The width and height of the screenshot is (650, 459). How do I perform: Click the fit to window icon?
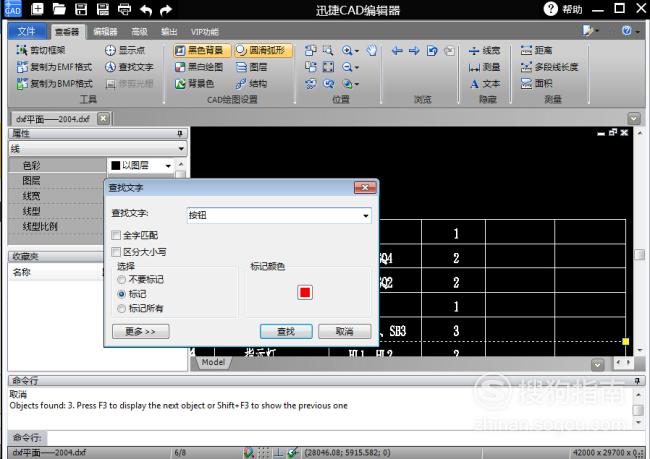pos(328,67)
